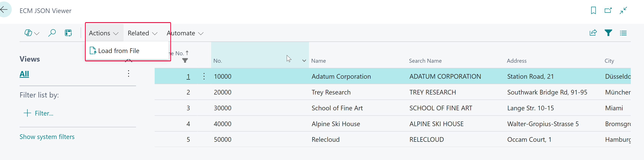The image size is (644, 160).
Task: Click the share icon
Action: (x=593, y=33)
